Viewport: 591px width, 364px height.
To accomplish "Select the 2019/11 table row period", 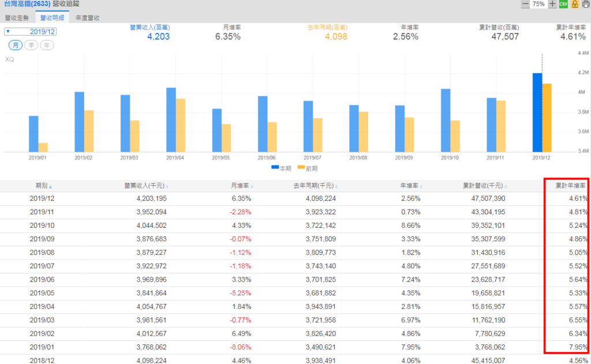I will coord(42,212).
